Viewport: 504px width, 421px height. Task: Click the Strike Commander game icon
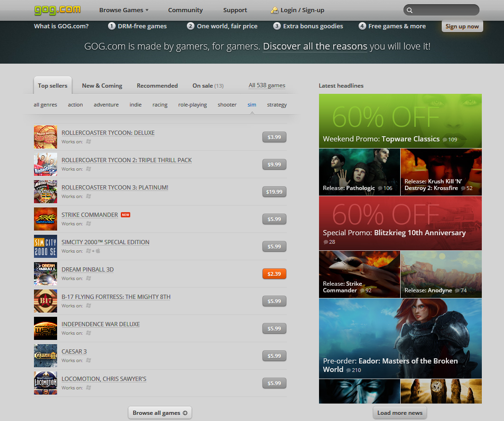point(45,219)
